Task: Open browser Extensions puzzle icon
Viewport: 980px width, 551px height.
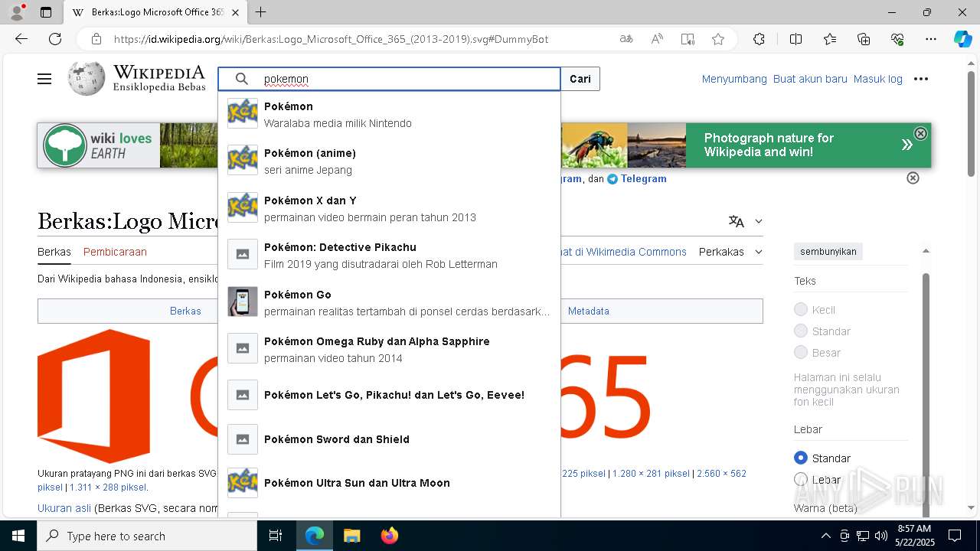Action: (x=759, y=39)
